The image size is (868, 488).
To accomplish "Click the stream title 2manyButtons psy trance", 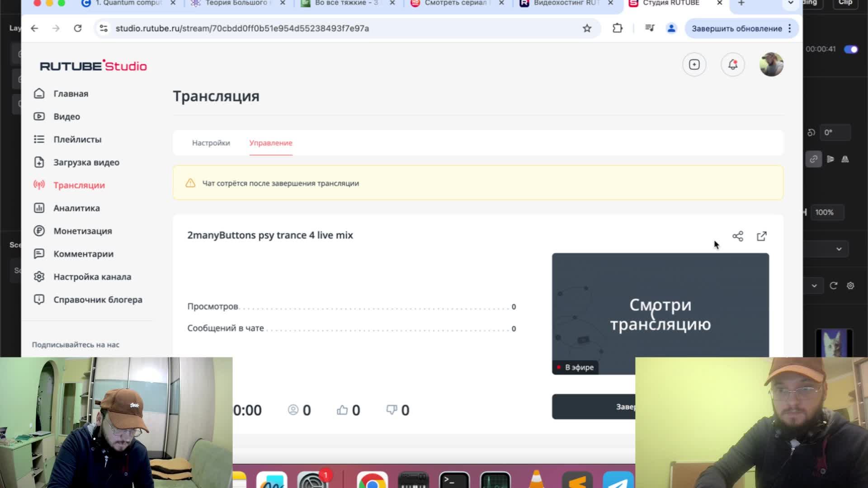I will pos(270,235).
